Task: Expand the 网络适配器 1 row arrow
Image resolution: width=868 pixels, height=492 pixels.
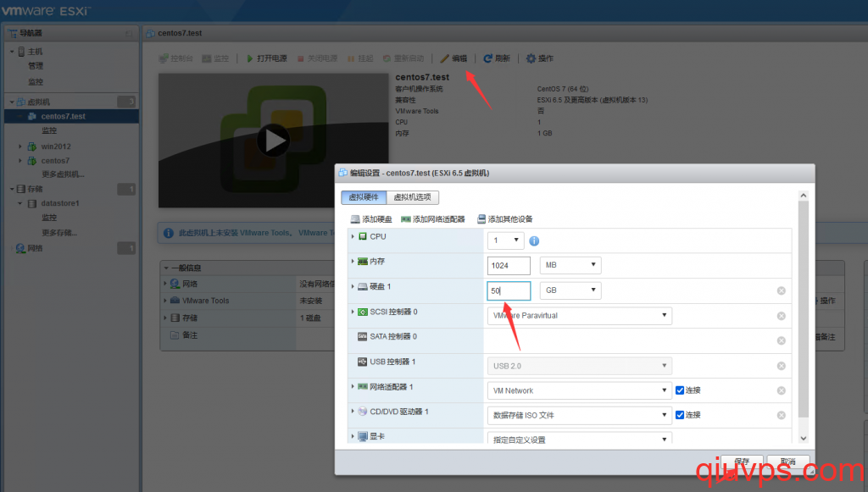Action: [353, 386]
